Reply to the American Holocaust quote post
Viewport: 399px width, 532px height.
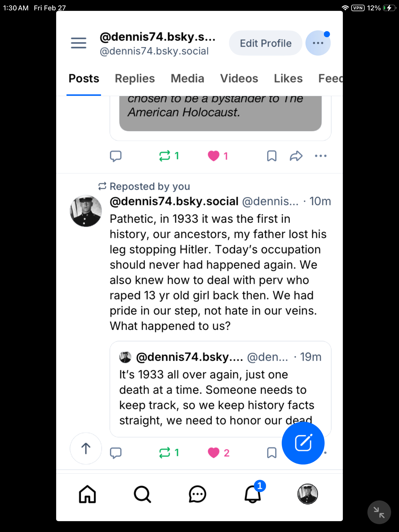pos(116,156)
